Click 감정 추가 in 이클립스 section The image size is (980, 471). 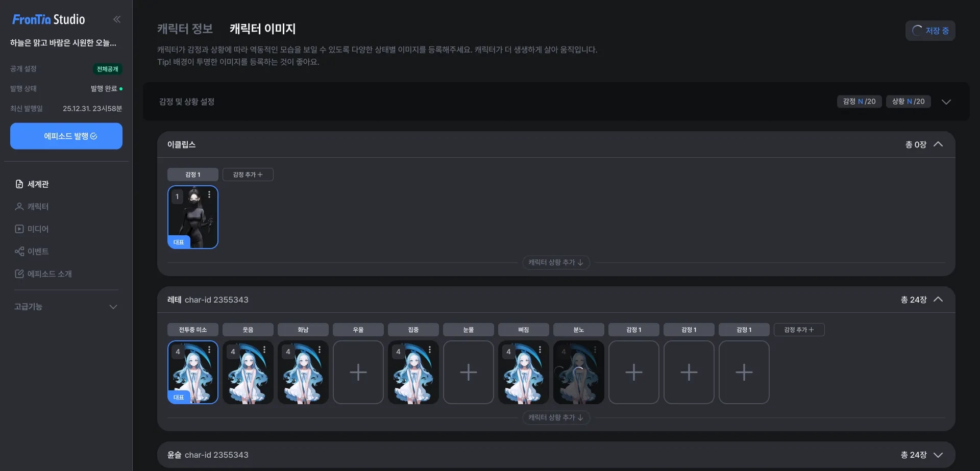point(248,175)
